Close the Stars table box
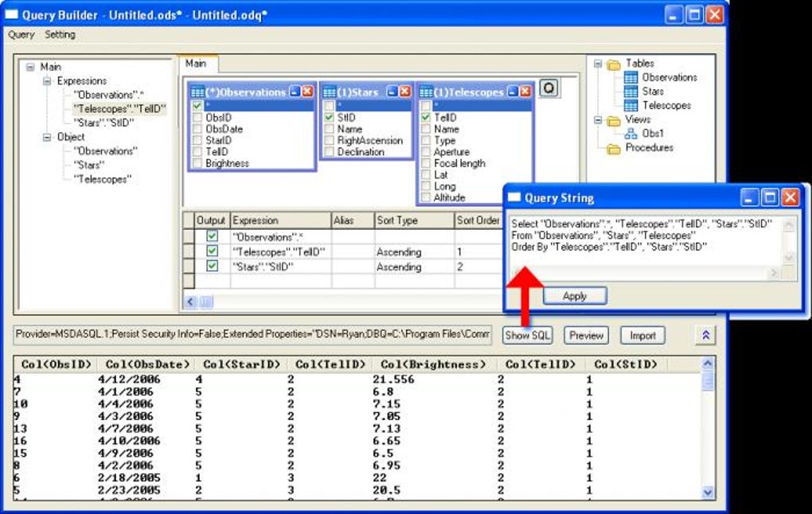Screen dimensions: 812x514 [405, 92]
